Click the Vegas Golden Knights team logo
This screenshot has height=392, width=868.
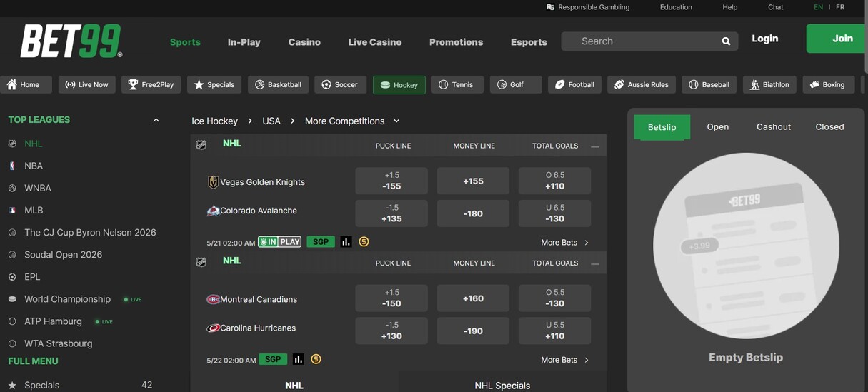pyautogui.click(x=213, y=182)
